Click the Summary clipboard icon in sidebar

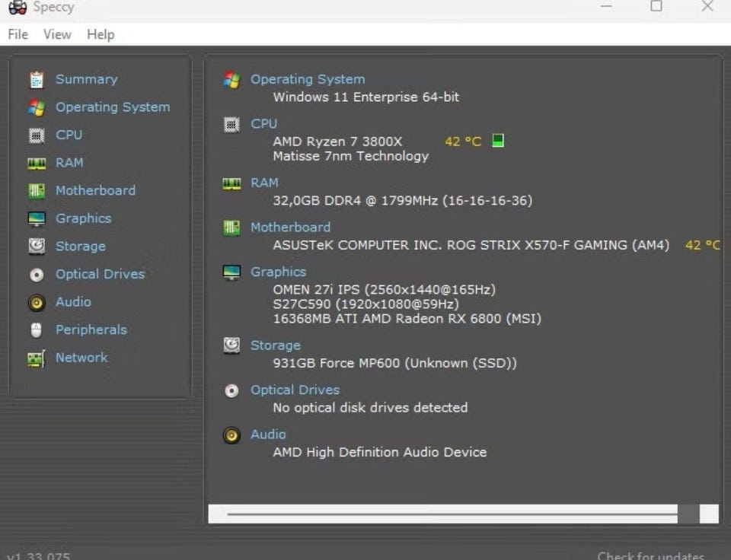37,80
